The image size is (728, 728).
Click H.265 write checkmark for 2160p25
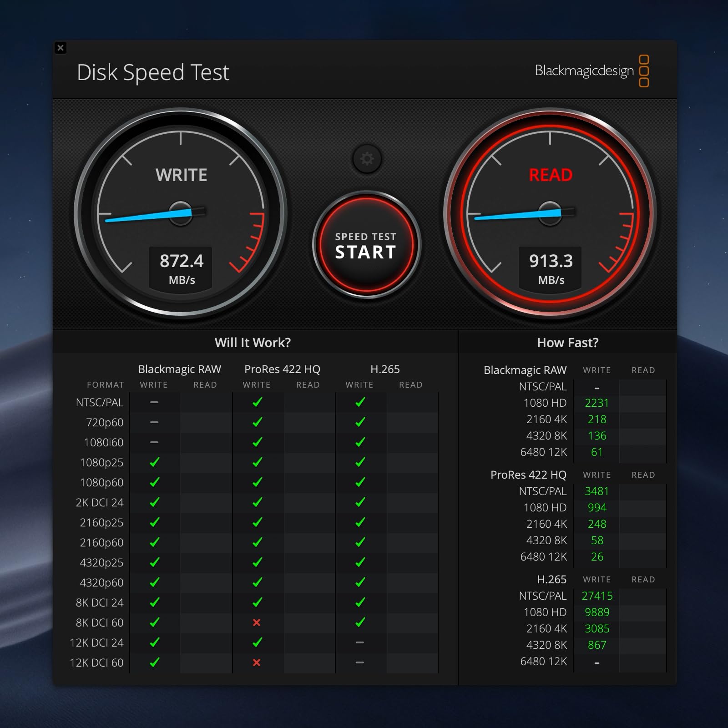coord(360,522)
